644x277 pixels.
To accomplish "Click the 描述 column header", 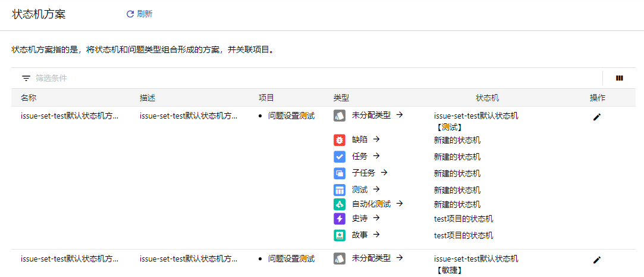I will [147, 98].
